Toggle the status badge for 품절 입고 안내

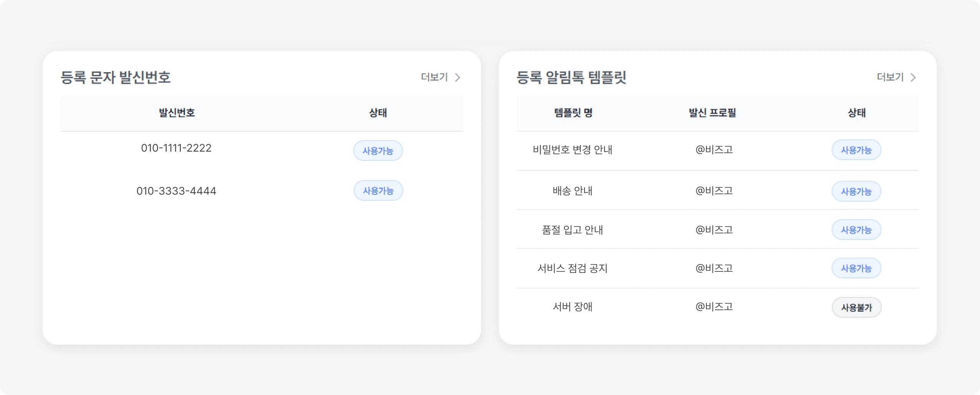pyautogui.click(x=856, y=230)
